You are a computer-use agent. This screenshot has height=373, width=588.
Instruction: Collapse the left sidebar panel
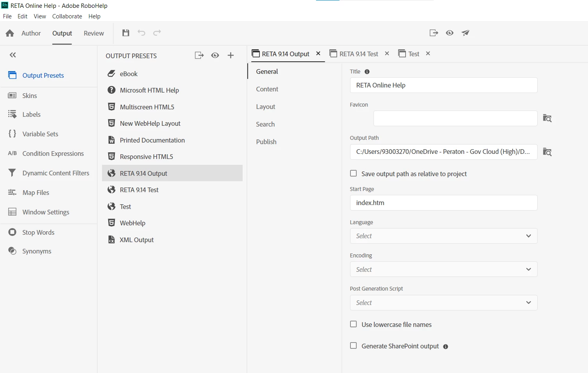click(13, 55)
